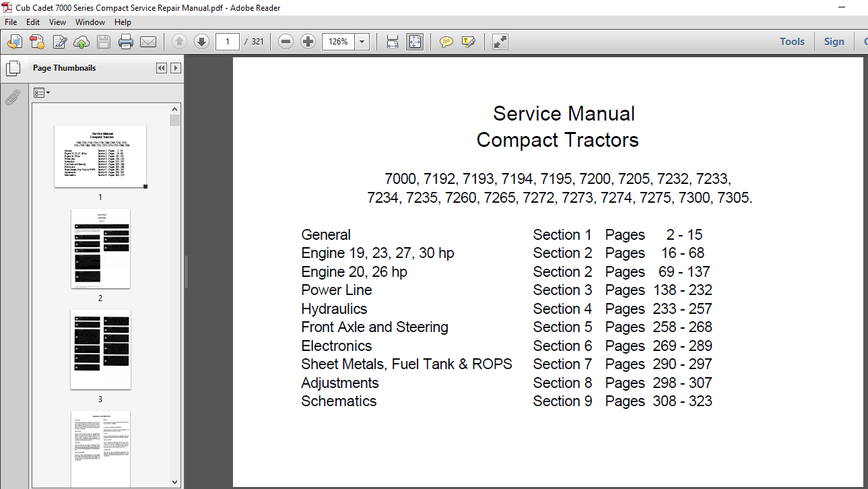Image resolution: width=868 pixels, height=489 pixels.
Task: Zoom in with the plus button
Action: tap(308, 42)
